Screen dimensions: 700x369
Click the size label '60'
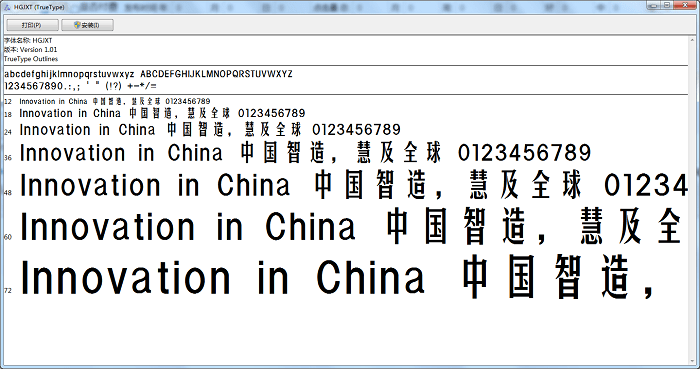(x=8, y=237)
